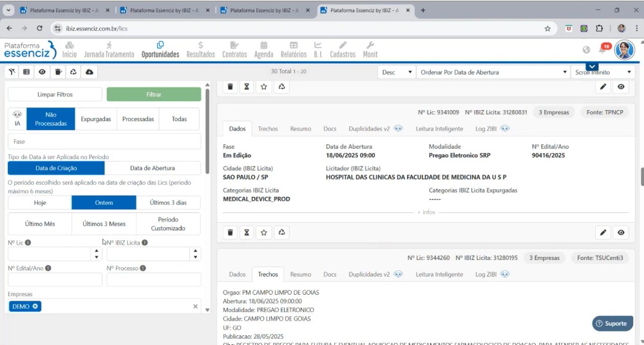Viewport: 644px width, 345px height.
Task: Click the filter funnel icon in left toolbar
Action: [x=12, y=72]
